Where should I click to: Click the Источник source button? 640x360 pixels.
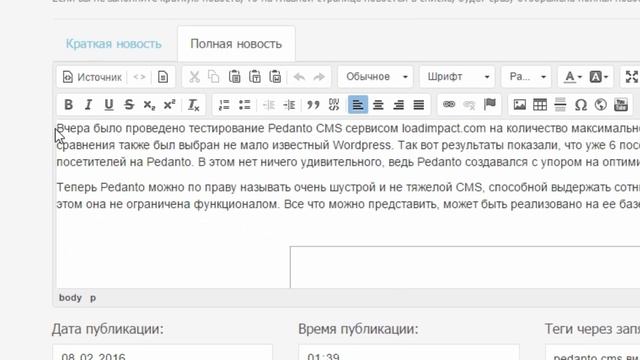[92, 77]
